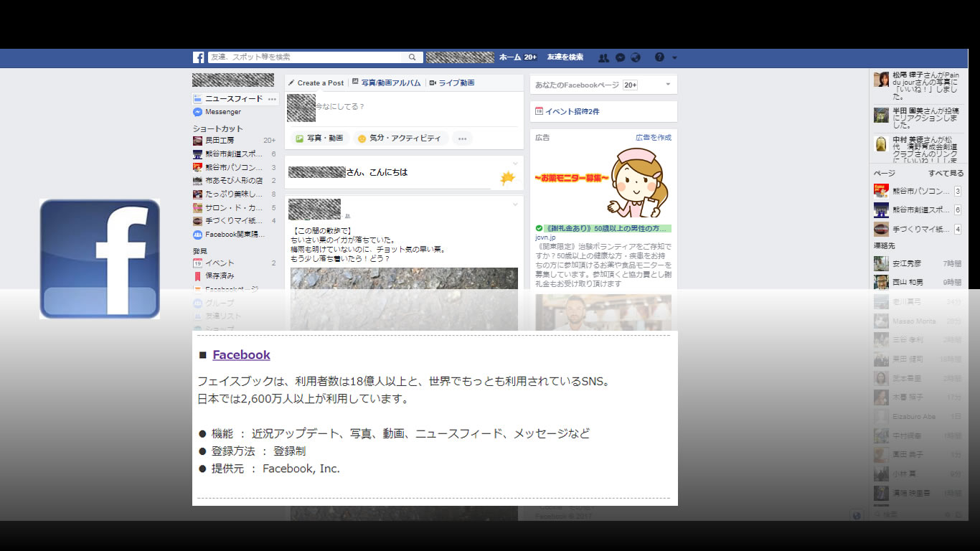Click the Facebook heading link in overlay

[x=241, y=355]
